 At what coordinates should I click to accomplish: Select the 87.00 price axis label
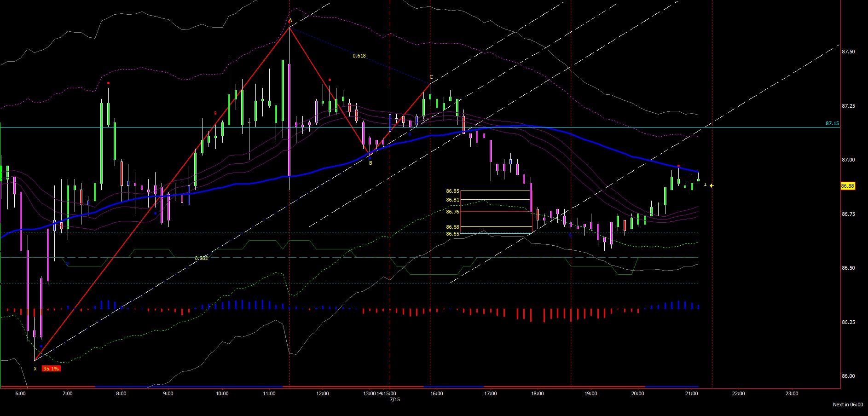[848, 160]
